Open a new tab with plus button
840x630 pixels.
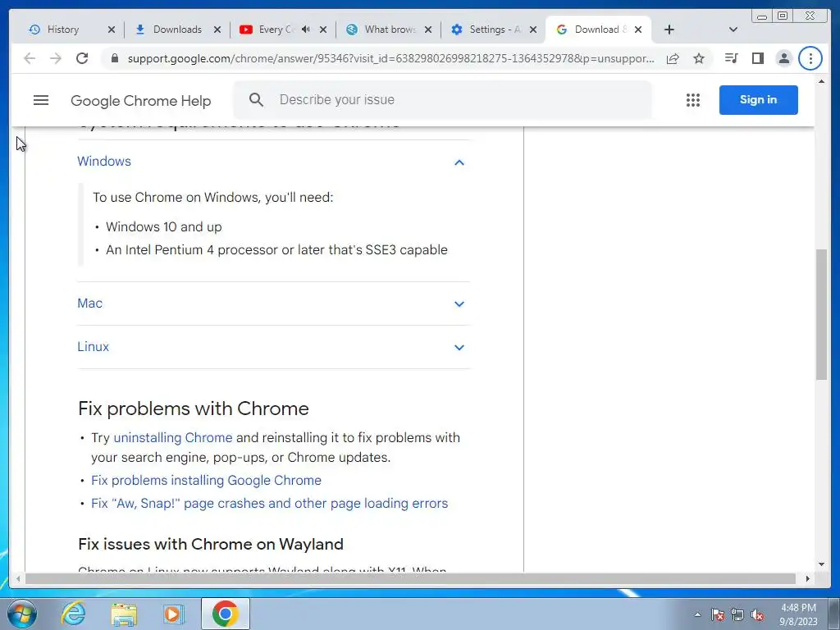pos(669,30)
